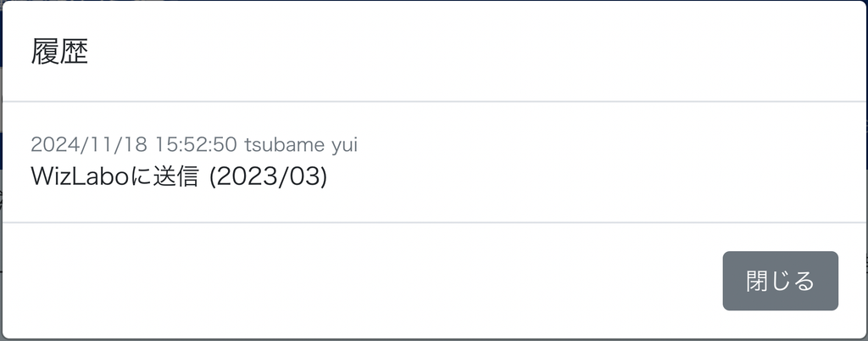Click the word yui in the username
The height and width of the screenshot is (341, 868).
point(344,145)
